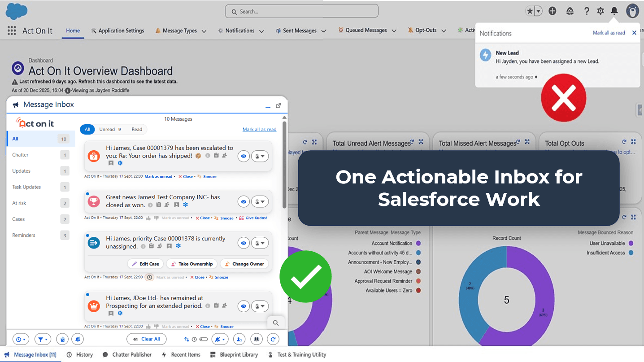Click the info icon on Test Company message
Image resolution: width=644 pixels, height=362 pixels.
tap(150, 205)
